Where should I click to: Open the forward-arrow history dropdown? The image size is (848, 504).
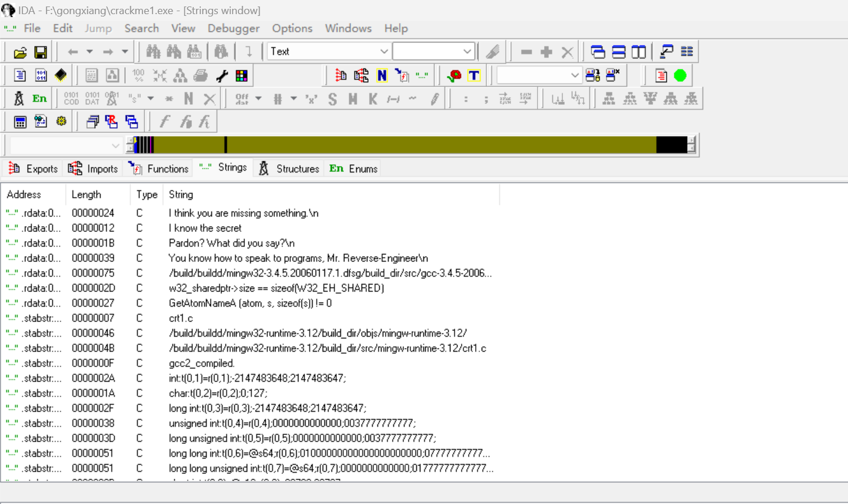125,52
